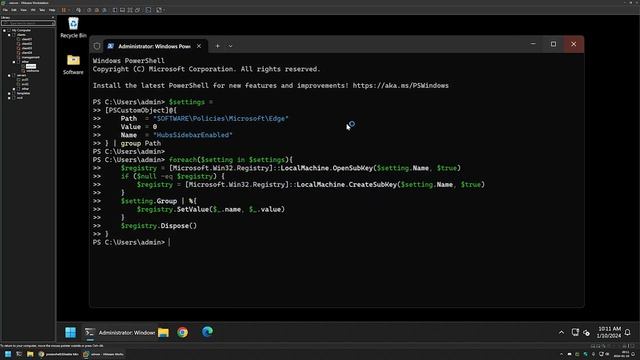Click the https://aka.ms/PSWindows link

point(400,85)
